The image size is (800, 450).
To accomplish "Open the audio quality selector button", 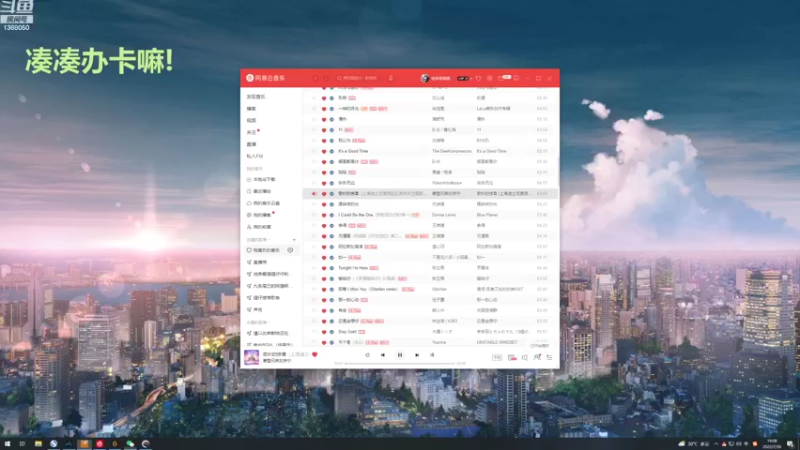I will (x=497, y=358).
